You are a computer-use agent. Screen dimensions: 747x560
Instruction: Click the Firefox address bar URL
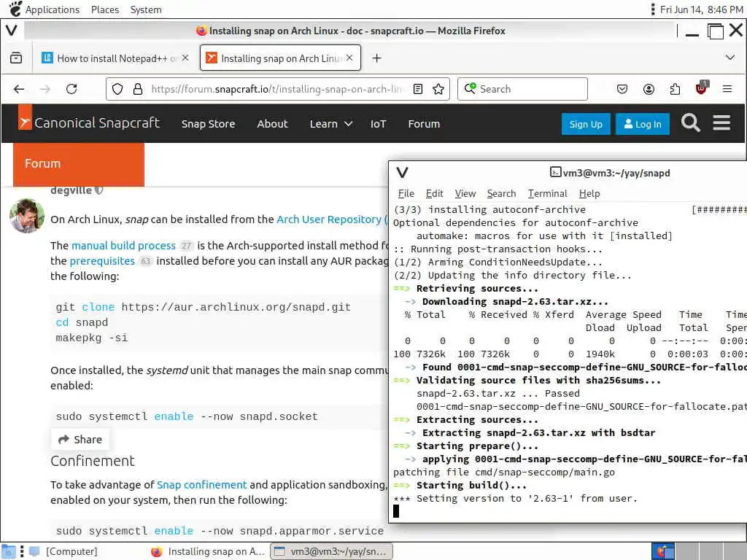(276, 89)
